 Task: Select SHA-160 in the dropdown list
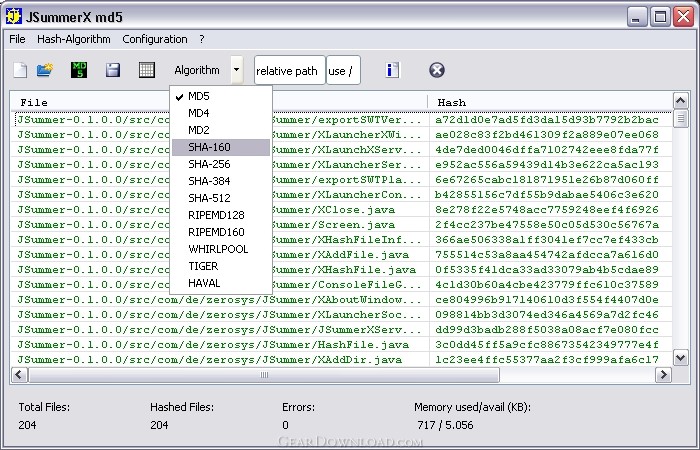pyautogui.click(x=221, y=147)
